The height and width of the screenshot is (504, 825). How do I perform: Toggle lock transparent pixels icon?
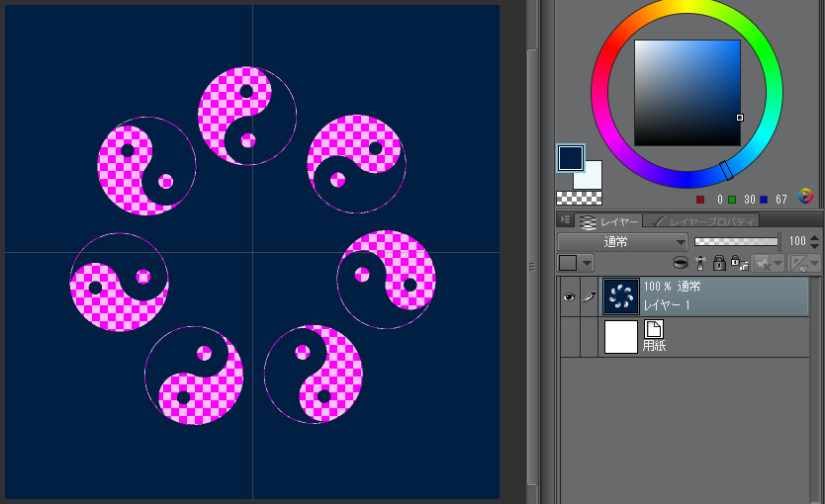(x=739, y=262)
